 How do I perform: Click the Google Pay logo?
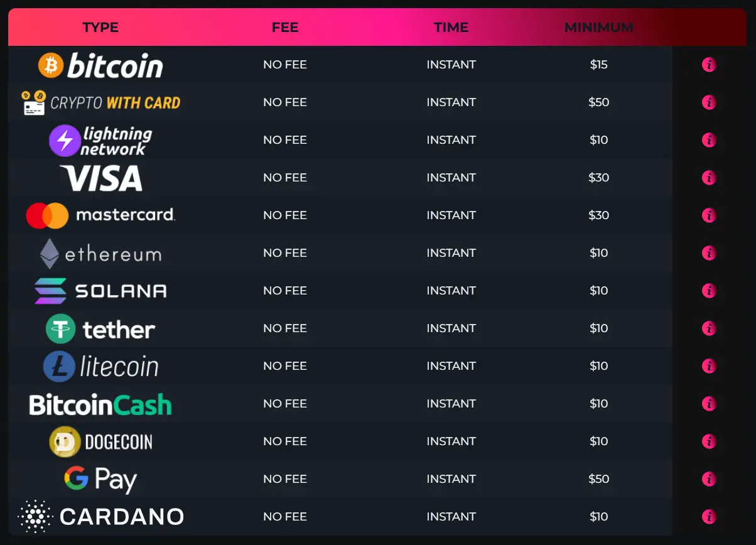(x=100, y=479)
